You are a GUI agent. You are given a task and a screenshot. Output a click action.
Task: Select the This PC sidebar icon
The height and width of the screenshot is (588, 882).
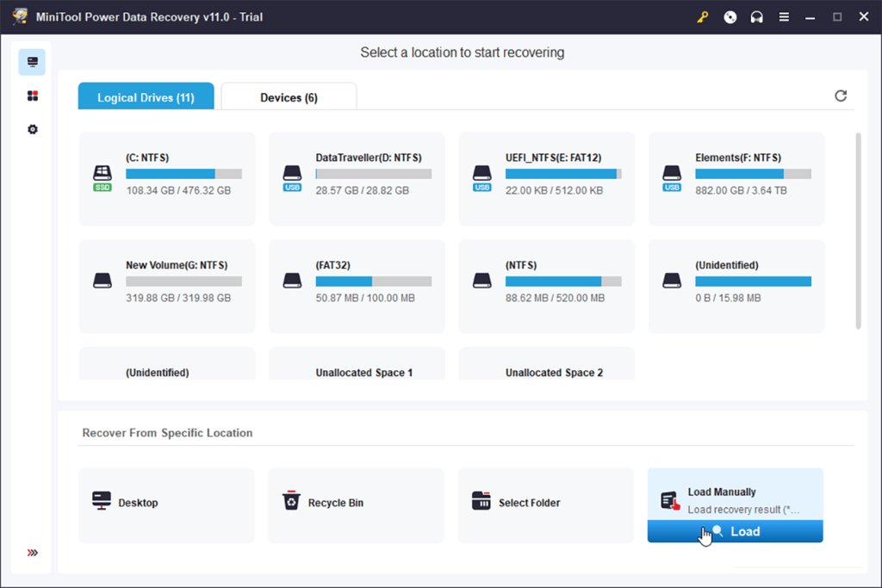point(32,62)
